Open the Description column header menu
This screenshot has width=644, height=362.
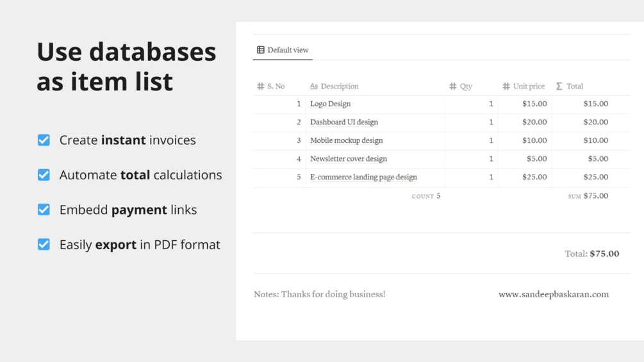(340, 86)
